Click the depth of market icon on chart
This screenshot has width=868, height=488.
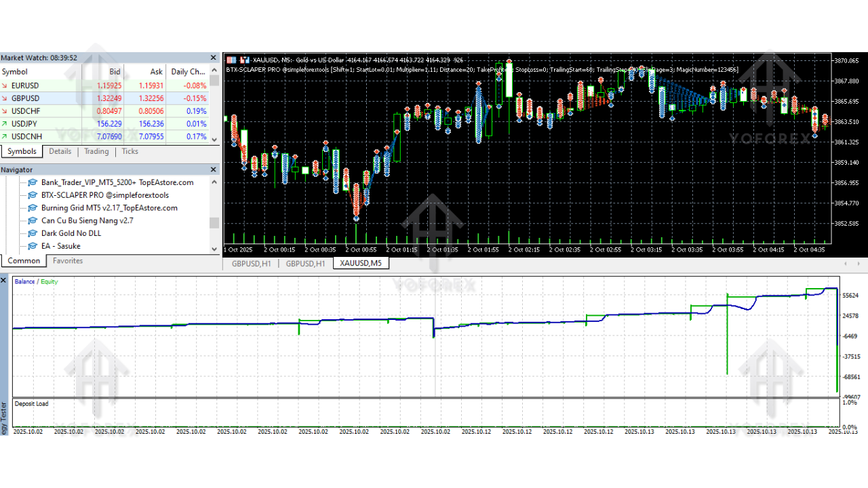click(x=232, y=60)
